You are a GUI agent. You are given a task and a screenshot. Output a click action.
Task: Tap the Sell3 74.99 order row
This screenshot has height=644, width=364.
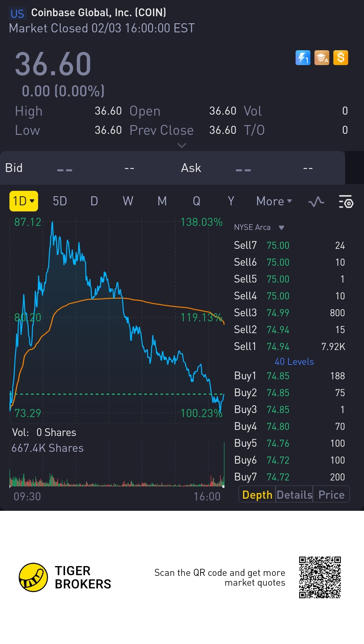coord(290,313)
